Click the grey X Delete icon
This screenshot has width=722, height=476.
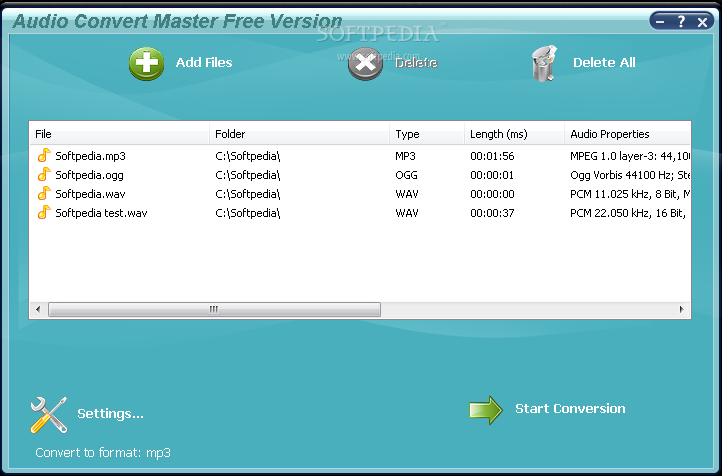(365, 64)
